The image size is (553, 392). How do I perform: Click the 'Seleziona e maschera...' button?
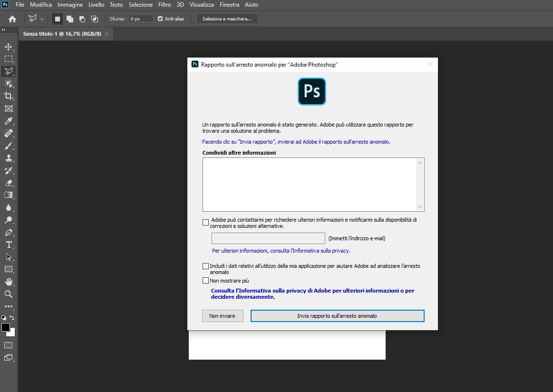[227, 19]
